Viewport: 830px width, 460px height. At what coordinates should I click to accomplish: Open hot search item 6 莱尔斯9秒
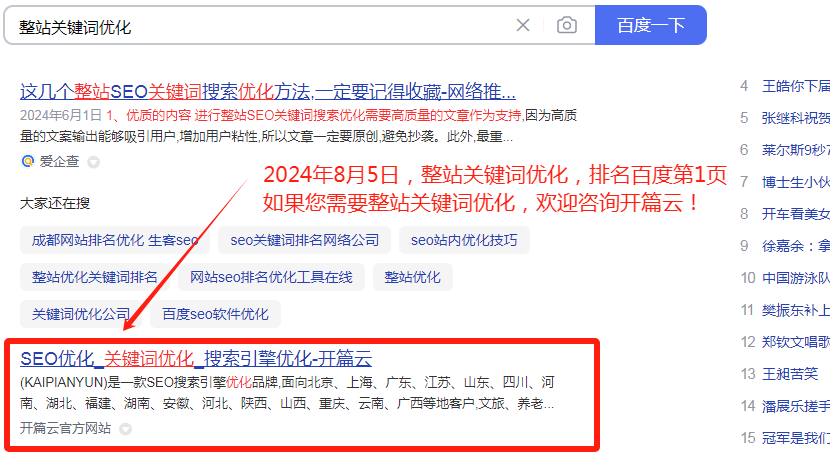pyautogui.click(x=796, y=150)
